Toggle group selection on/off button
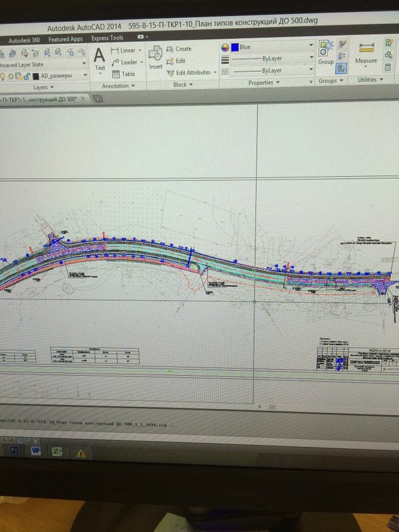Image resolution: width=399 pixels, height=532 pixels. tap(341, 68)
